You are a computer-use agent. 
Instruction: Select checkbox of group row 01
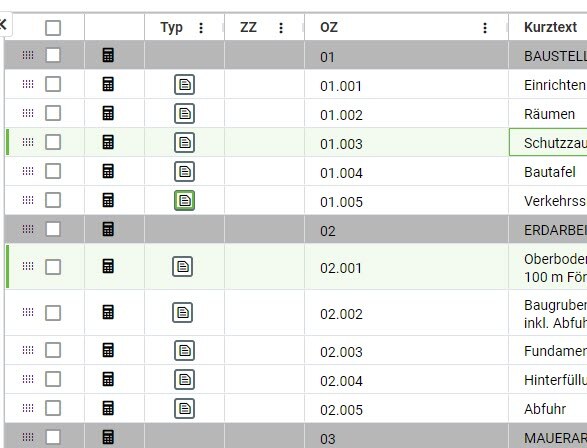[53, 55]
